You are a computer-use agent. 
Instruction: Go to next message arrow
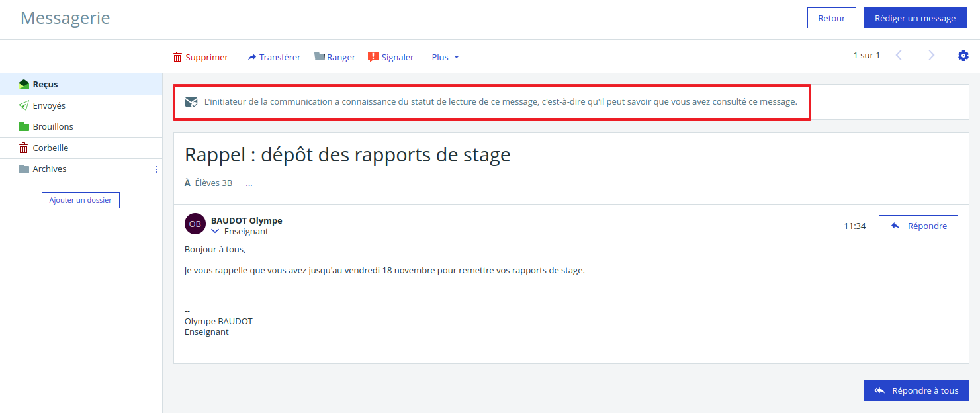tap(932, 56)
